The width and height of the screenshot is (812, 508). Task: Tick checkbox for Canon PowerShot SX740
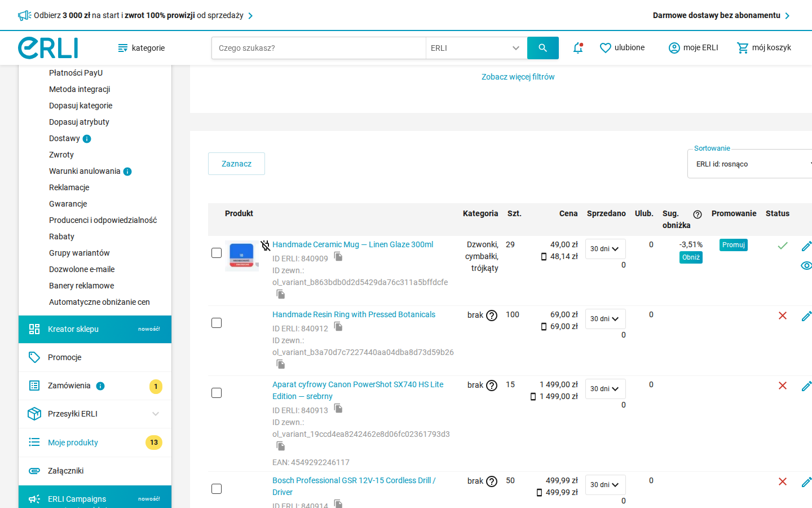pos(217,393)
